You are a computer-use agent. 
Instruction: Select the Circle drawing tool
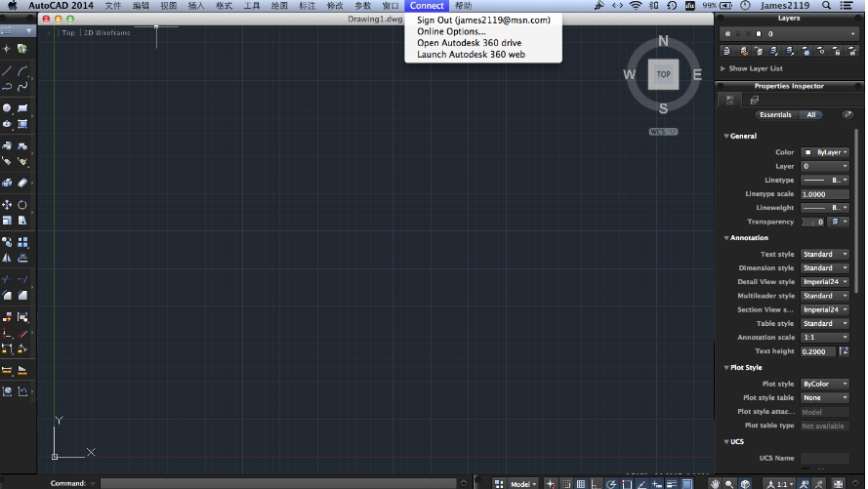coord(7,108)
